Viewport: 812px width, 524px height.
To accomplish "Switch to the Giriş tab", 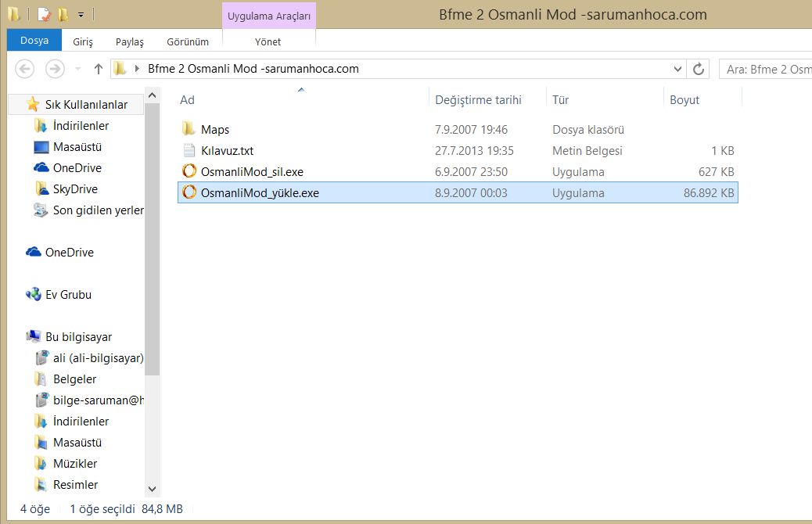I will 83,42.
